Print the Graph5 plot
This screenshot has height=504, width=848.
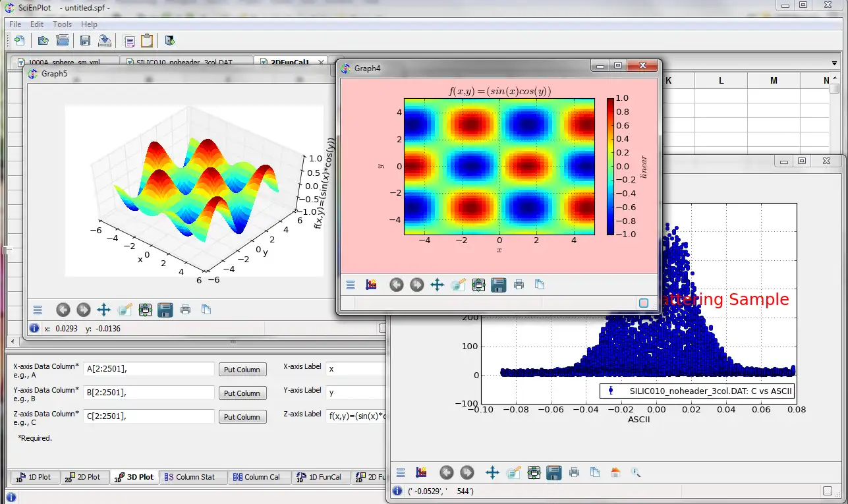(185, 310)
